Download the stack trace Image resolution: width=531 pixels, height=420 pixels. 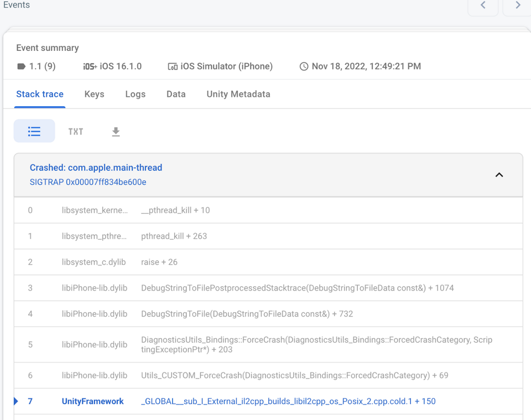pyautogui.click(x=116, y=132)
